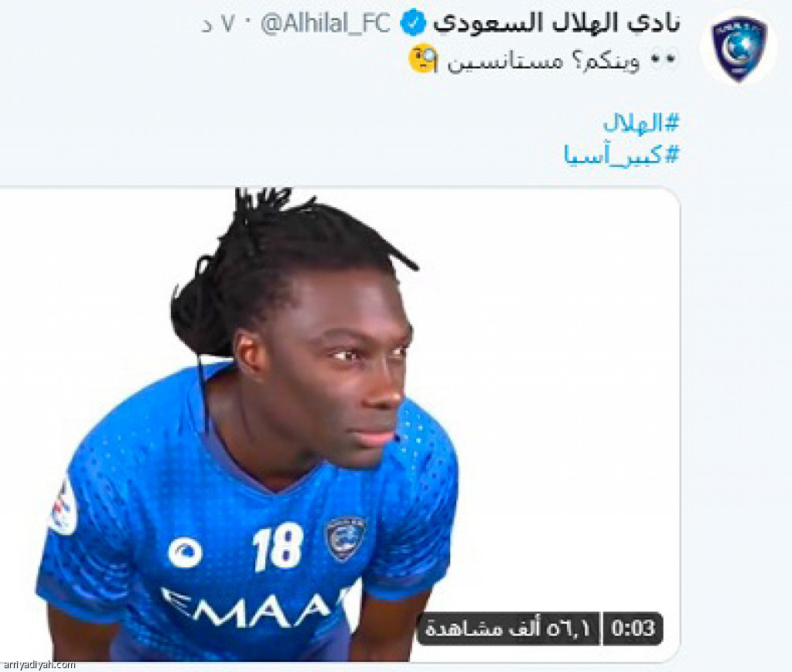Click the club crest on the jersey
This screenshot has height=672, width=792.
346,538
